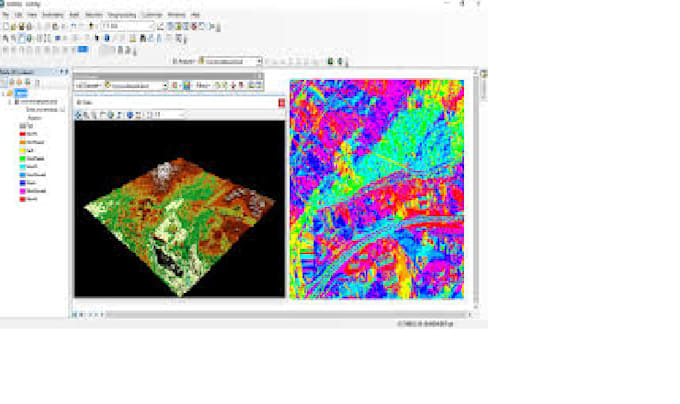The image size is (680, 404).
Task: Click the orange Northeast aspect legend swatch
Action: click(x=23, y=142)
